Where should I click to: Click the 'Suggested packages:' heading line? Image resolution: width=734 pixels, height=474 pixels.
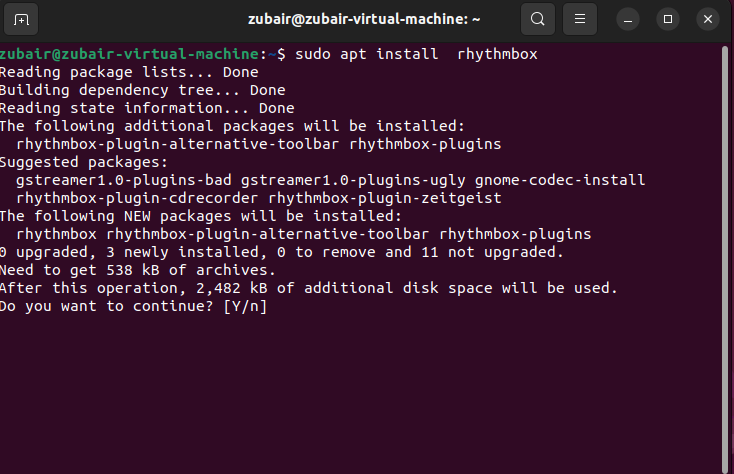[x=84, y=162]
